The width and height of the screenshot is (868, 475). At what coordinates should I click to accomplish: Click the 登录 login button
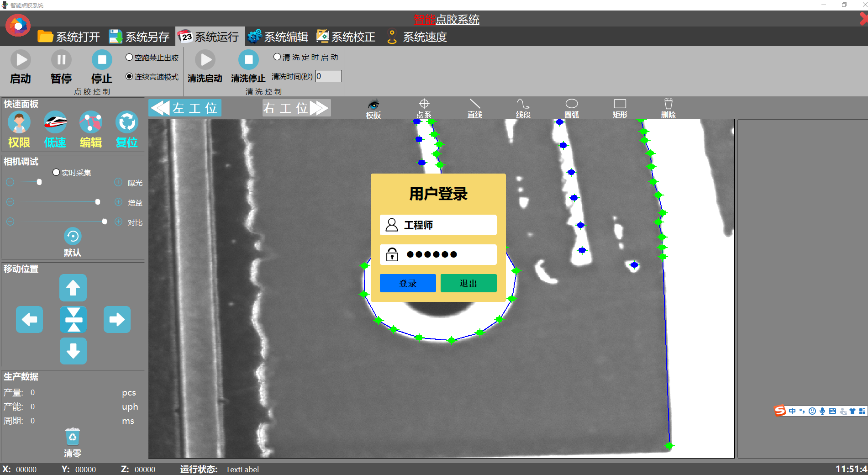pos(407,283)
